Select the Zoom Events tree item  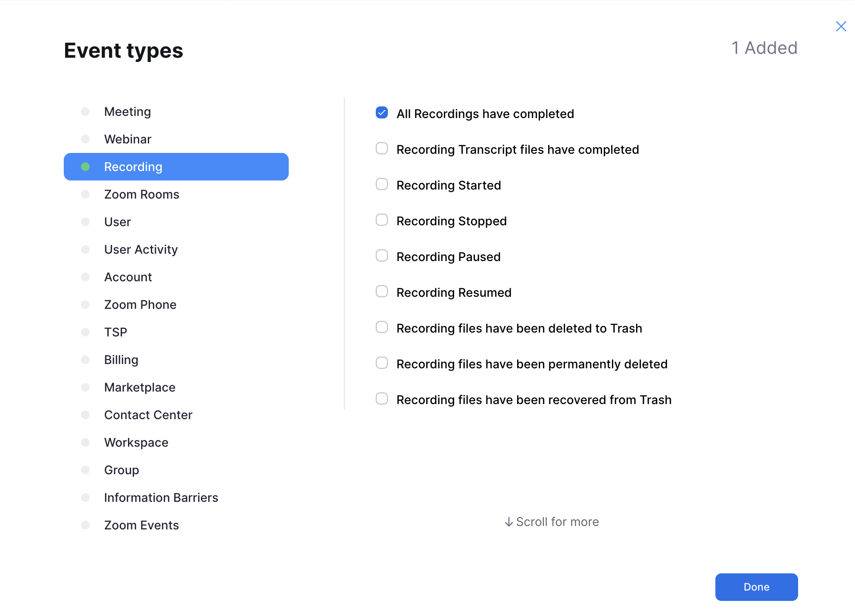point(141,525)
